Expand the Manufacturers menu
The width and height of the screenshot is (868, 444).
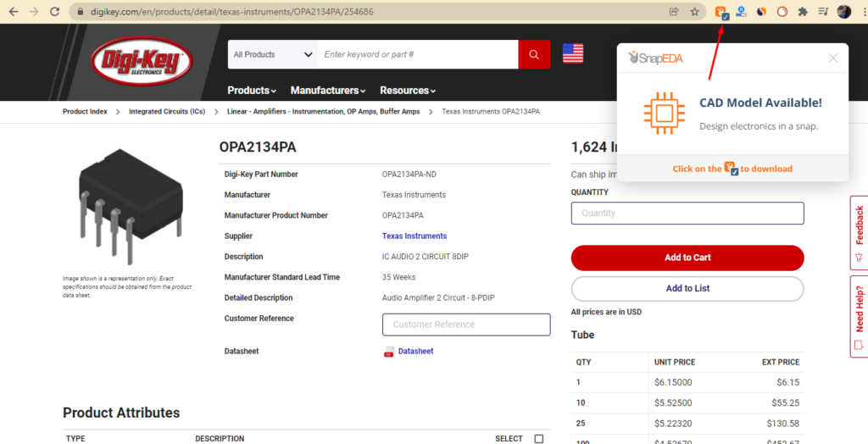click(328, 90)
